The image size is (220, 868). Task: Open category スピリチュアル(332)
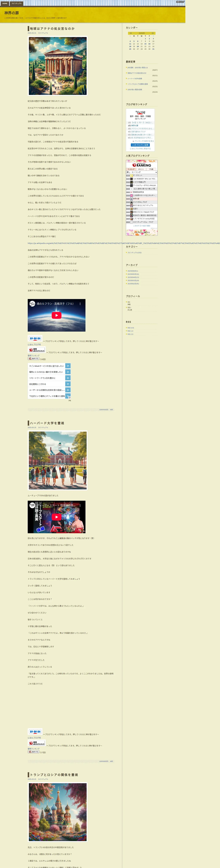click(x=135, y=253)
